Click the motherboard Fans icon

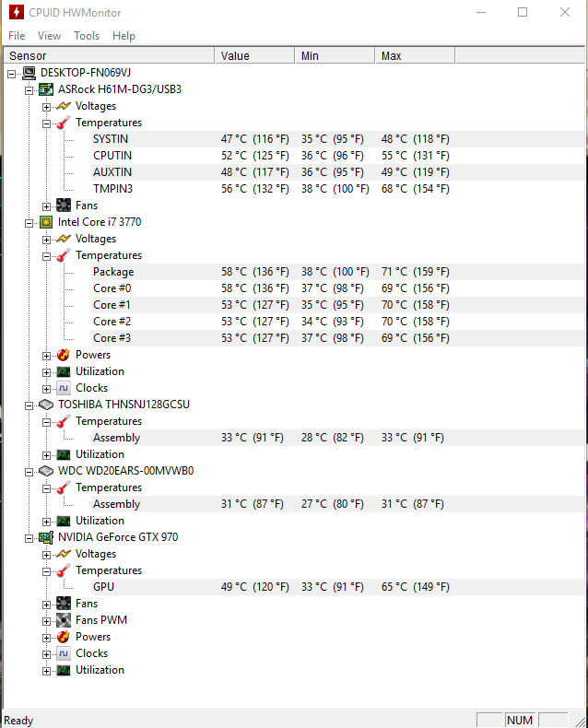(64, 205)
